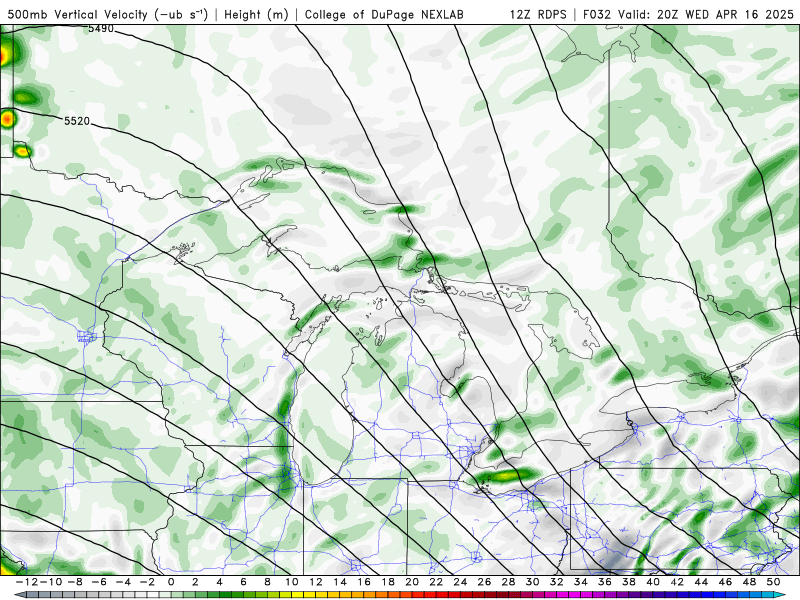Click the colorbar label "36"
The height and width of the screenshot is (600, 800).
coord(605,582)
